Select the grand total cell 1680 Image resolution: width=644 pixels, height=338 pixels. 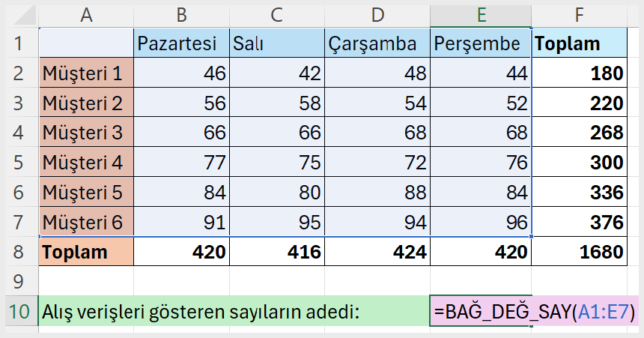[x=579, y=251]
